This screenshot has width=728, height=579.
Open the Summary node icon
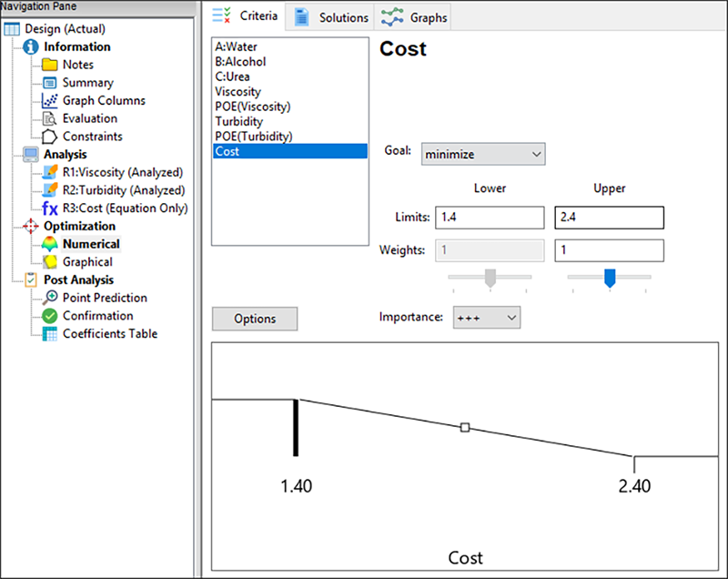click(49, 83)
